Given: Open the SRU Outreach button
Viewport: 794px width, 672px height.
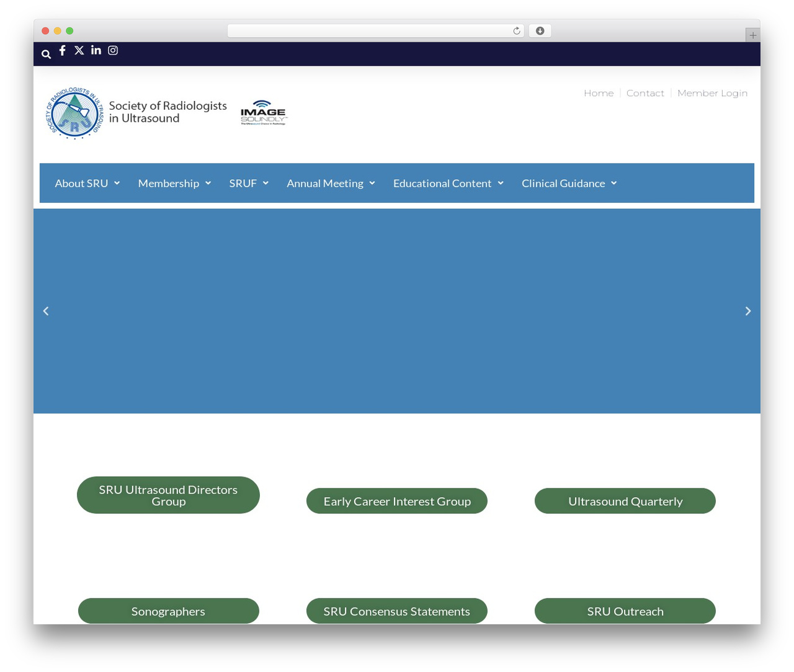Looking at the screenshot, I should point(625,611).
